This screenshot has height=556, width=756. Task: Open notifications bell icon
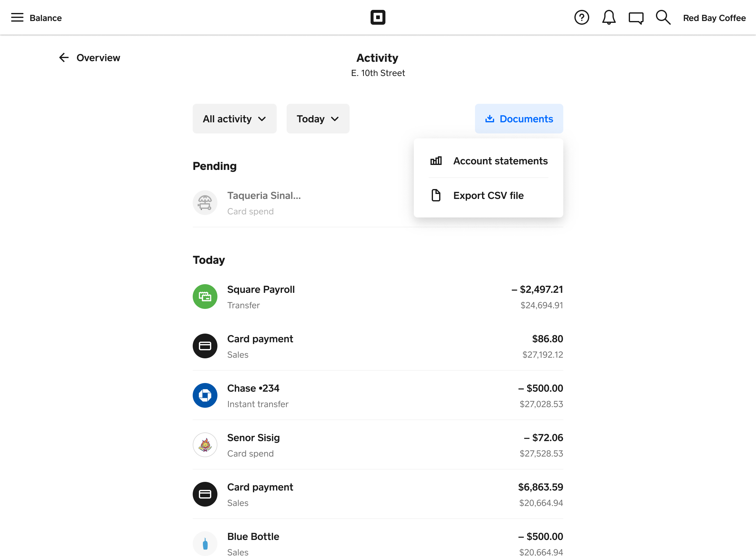click(x=609, y=18)
